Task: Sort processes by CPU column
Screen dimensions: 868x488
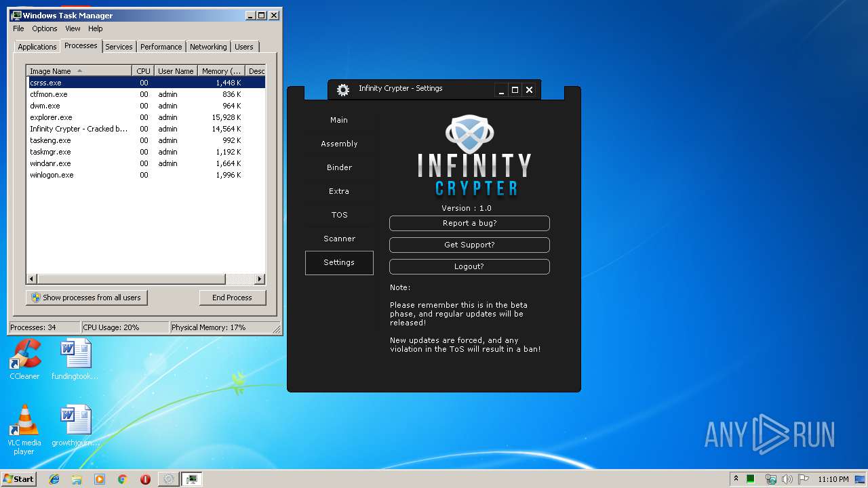Action: coord(143,71)
